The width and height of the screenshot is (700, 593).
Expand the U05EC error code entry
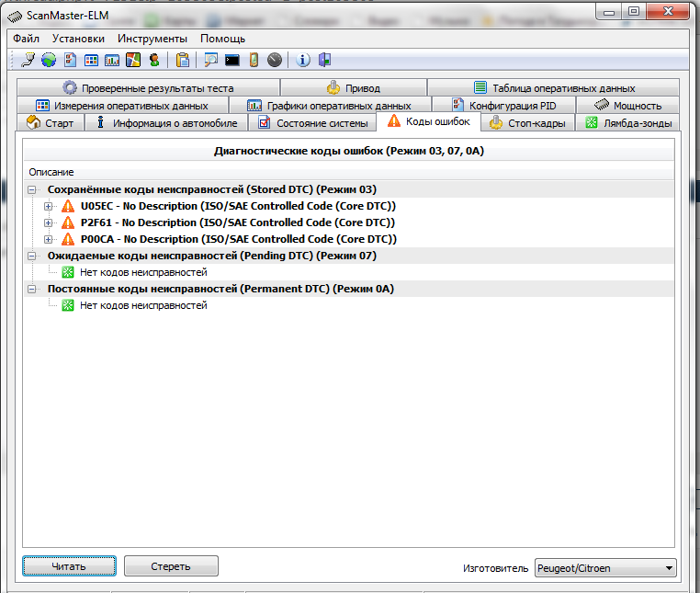pos(49,206)
